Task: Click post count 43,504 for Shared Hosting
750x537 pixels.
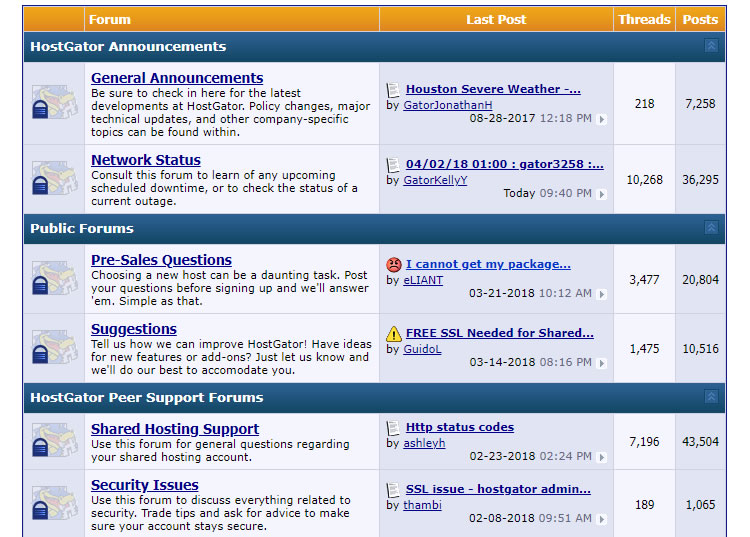Action: click(700, 441)
